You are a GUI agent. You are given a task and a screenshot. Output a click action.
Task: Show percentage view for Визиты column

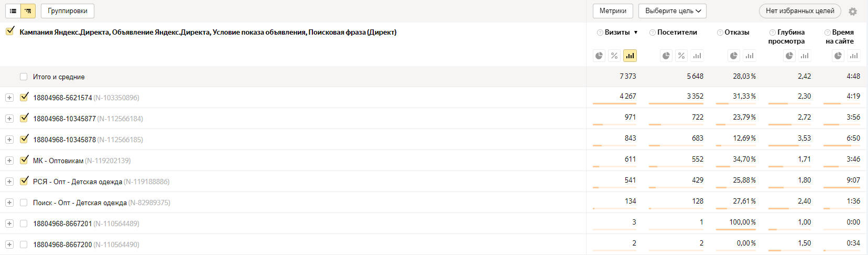(614, 56)
